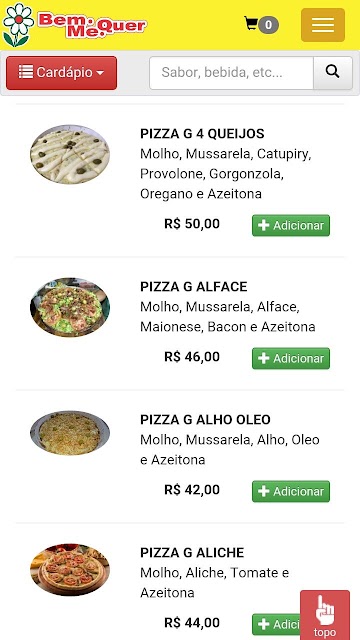This screenshot has width=360, height=640.
Task: Select the PIZZA G ALFACE title
Action: pyautogui.click(x=193, y=287)
